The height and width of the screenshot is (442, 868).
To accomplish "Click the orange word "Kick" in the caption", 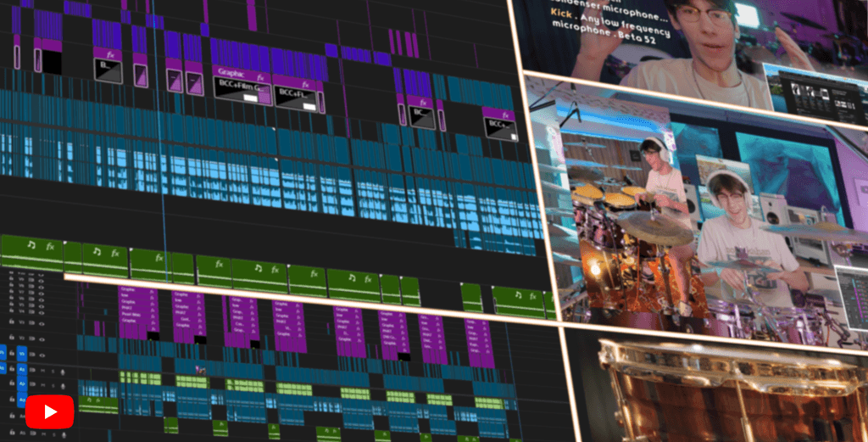I will coord(560,13).
